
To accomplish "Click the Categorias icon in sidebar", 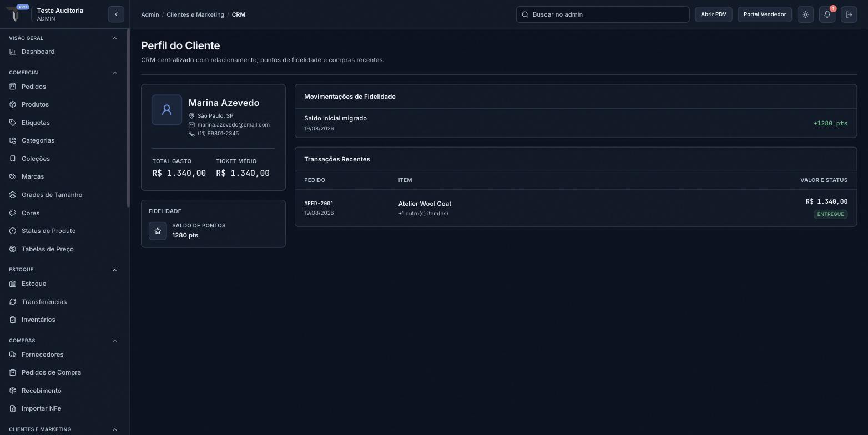I will (x=13, y=140).
